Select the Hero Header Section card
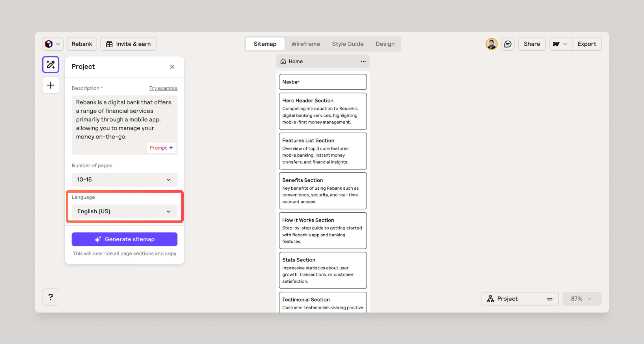This screenshot has height=344, width=644. [322, 111]
